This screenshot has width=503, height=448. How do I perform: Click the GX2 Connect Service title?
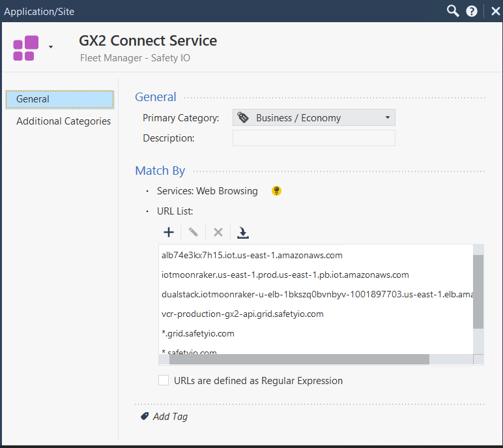148,41
